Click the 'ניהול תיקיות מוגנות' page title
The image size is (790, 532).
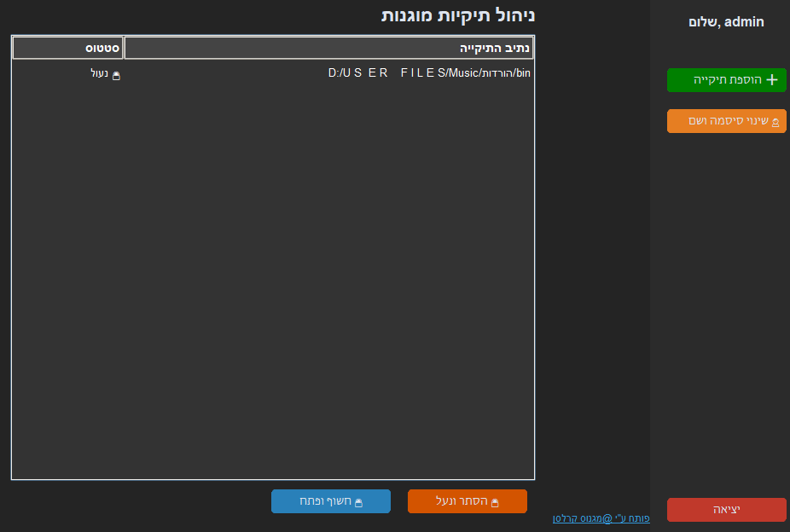(x=458, y=14)
